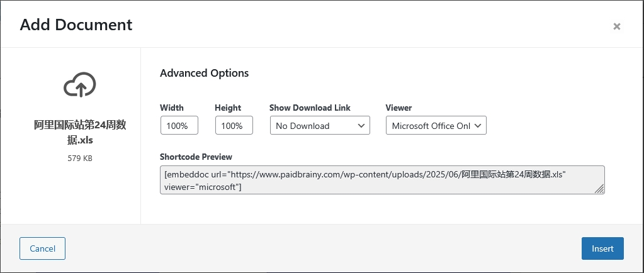
Task: Click the chevron arrow of Viewer select
Action: pyautogui.click(x=478, y=126)
